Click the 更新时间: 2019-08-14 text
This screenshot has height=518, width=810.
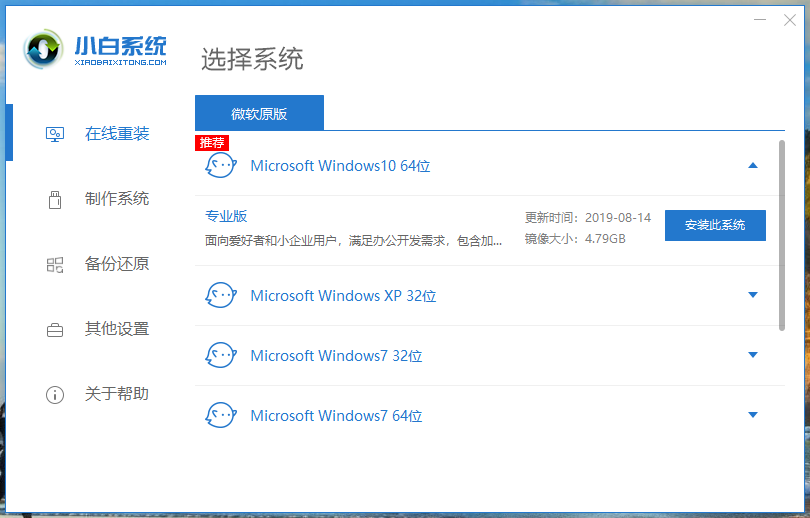tap(588, 217)
